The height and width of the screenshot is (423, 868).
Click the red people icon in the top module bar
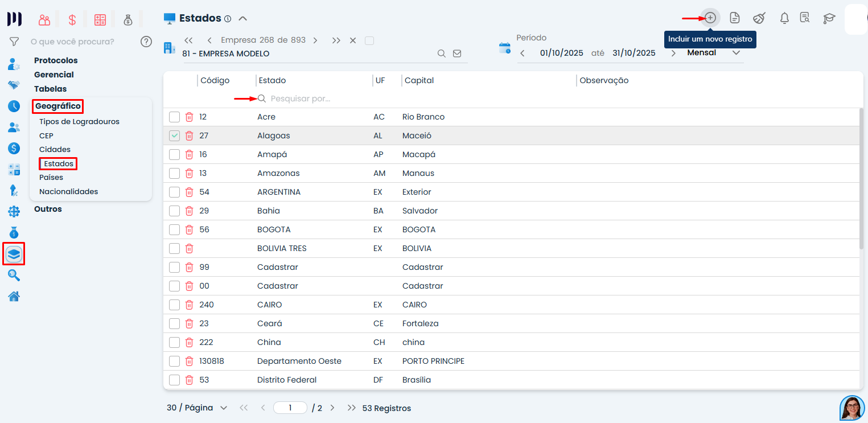point(44,19)
